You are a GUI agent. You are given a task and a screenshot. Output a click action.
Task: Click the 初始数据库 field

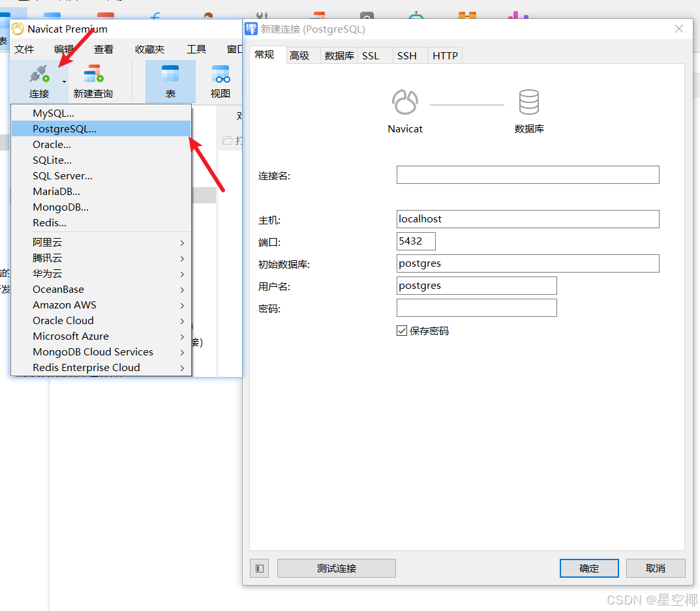[x=528, y=263]
